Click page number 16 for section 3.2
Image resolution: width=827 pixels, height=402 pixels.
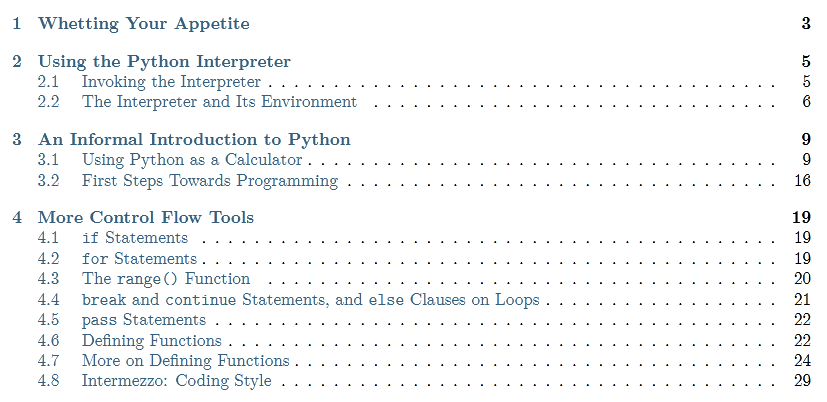point(801,181)
